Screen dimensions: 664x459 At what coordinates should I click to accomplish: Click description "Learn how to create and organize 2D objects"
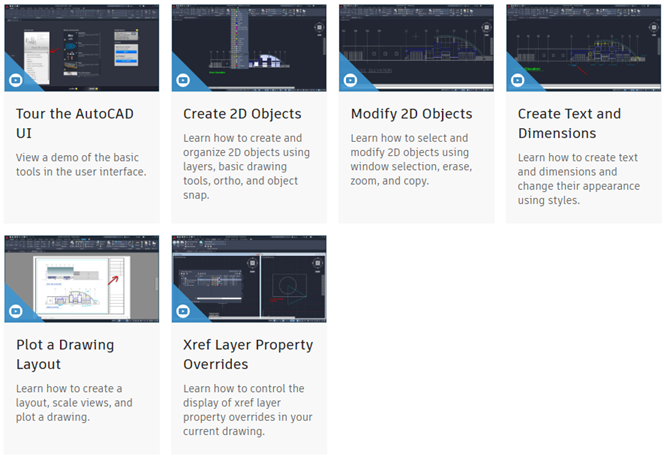click(246, 166)
